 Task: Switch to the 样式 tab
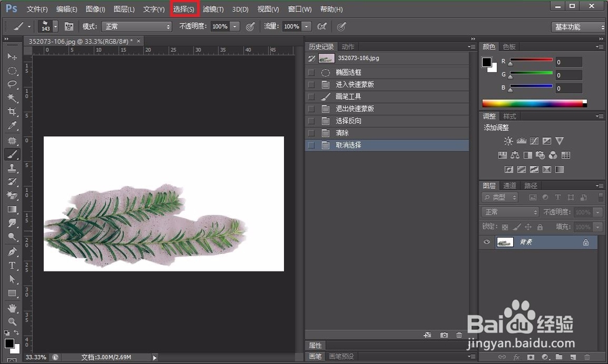point(509,116)
